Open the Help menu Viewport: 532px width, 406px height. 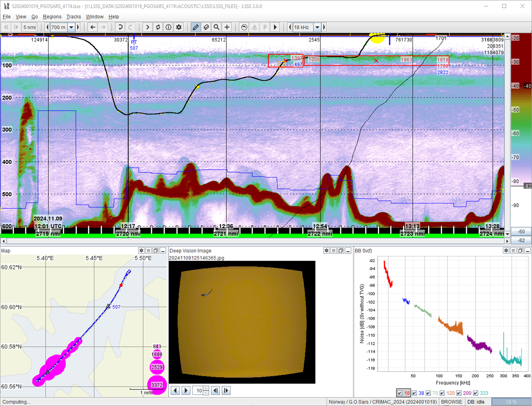(114, 17)
